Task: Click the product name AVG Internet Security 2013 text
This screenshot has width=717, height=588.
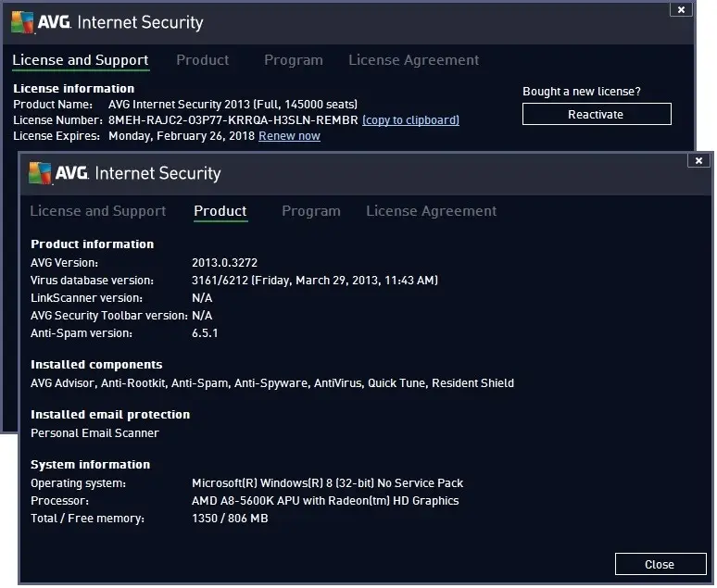Action: click(x=233, y=105)
